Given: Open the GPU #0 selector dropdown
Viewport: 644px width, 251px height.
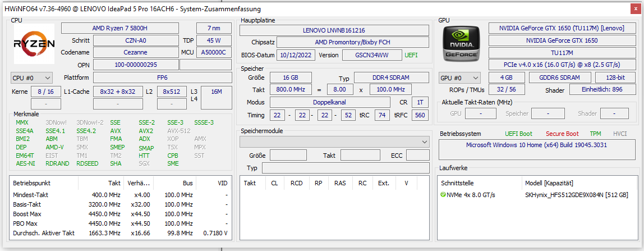Looking at the screenshot, I should pos(459,77).
